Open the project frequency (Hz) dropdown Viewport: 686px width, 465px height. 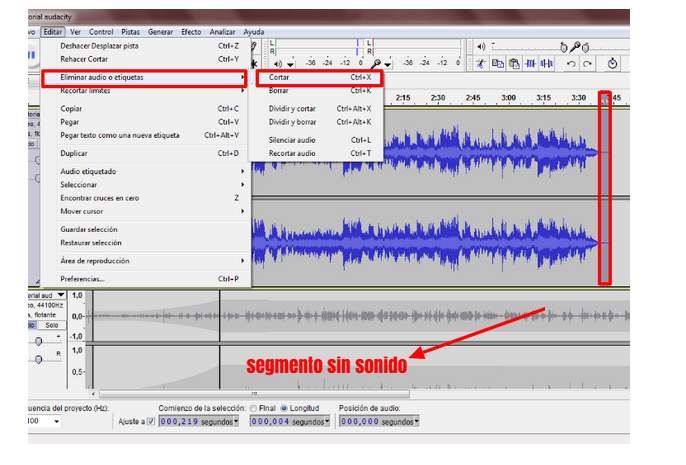(x=57, y=422)
